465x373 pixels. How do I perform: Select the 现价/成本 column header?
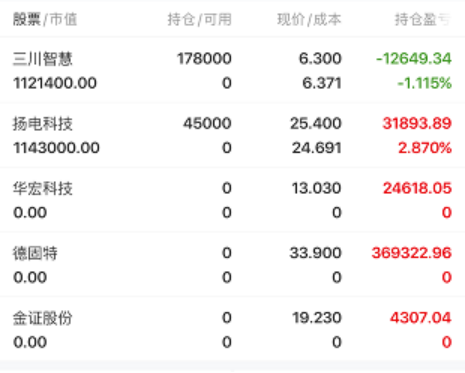309,19
